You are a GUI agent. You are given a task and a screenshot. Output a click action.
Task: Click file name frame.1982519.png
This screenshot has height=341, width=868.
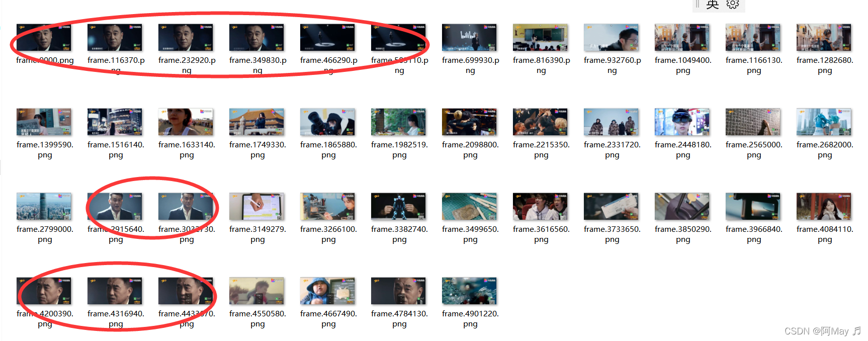point(399,150)
